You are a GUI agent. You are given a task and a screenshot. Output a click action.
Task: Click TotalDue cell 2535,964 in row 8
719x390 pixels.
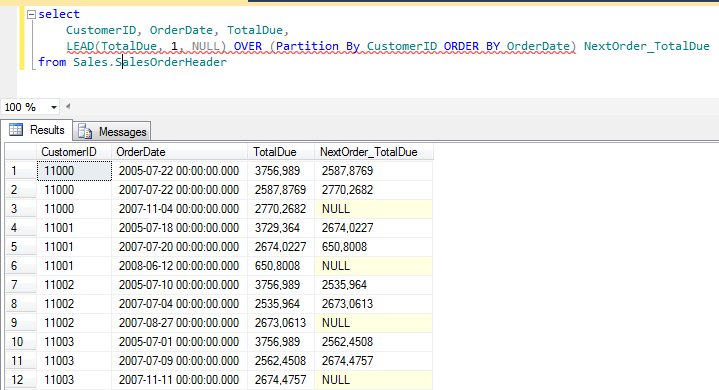tap(281, 304)
